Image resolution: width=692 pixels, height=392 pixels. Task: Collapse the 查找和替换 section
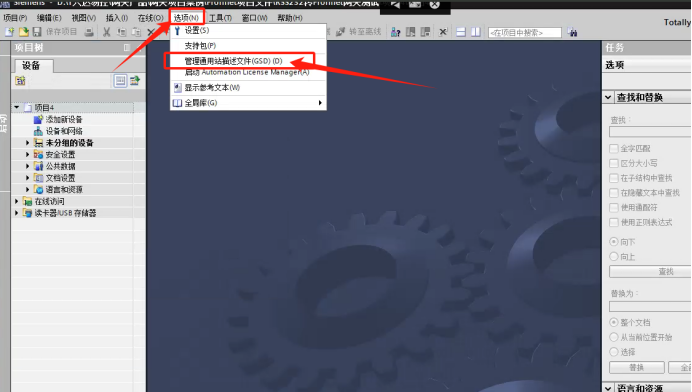[608, 97]
